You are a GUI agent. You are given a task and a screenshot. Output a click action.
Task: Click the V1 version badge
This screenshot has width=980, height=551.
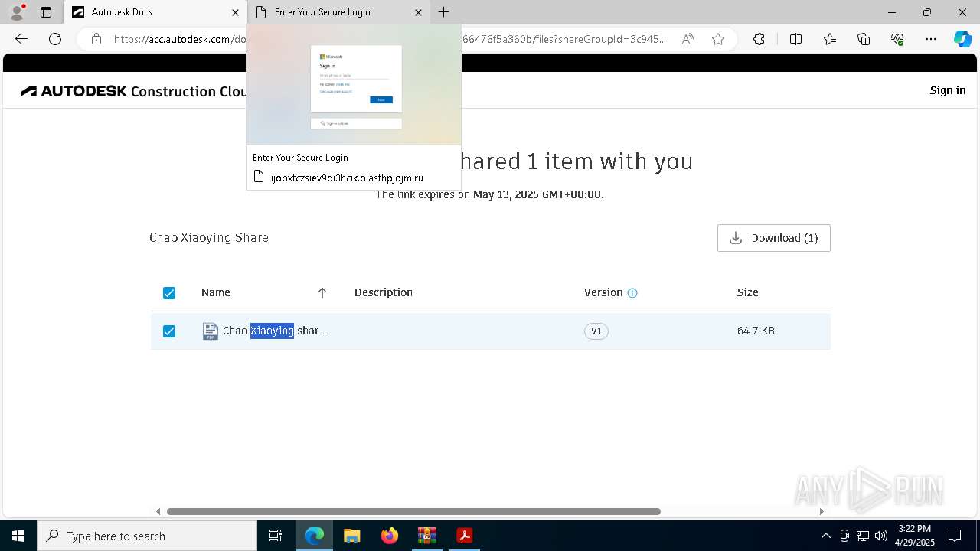click(596, 331)
